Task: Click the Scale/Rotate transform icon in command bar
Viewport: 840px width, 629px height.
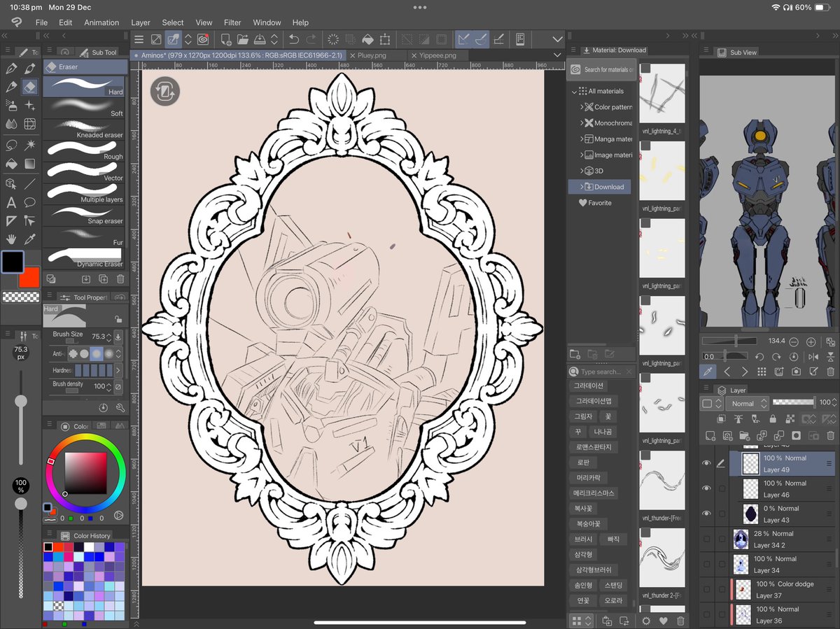Action: (384, 40)
